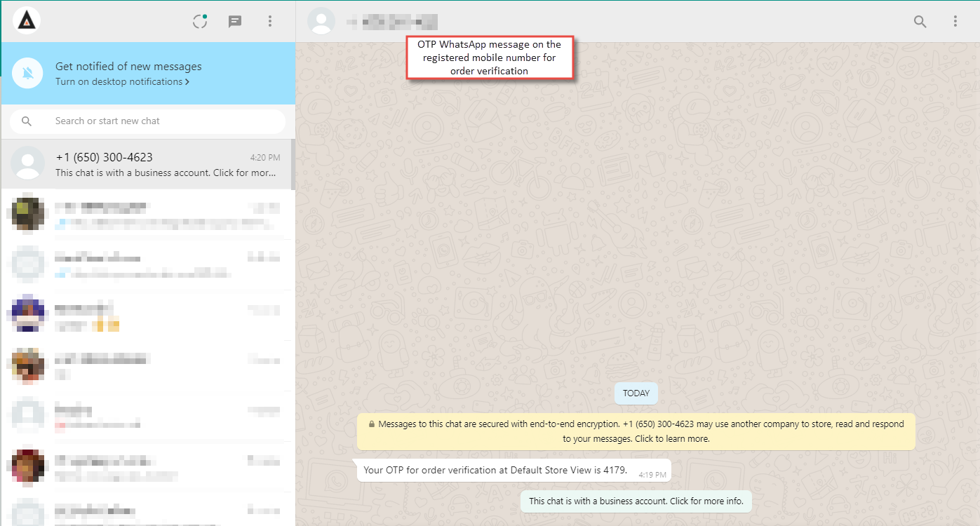980x526 pixels.
Task: Open the Status circle icon
Action: coord(200,21)
